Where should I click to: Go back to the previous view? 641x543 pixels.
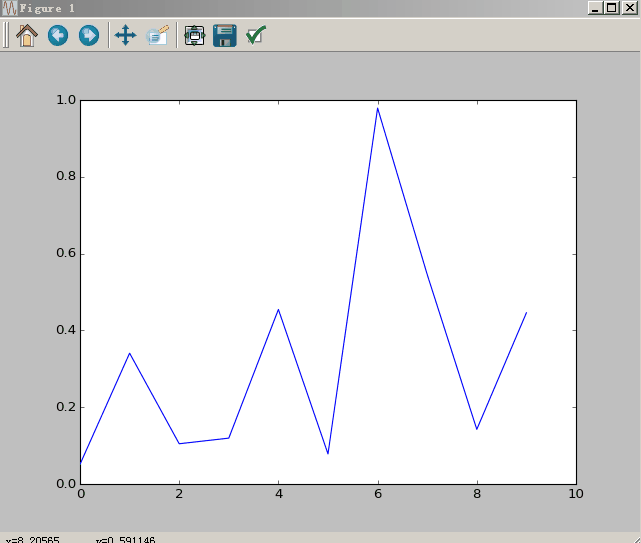58,36
